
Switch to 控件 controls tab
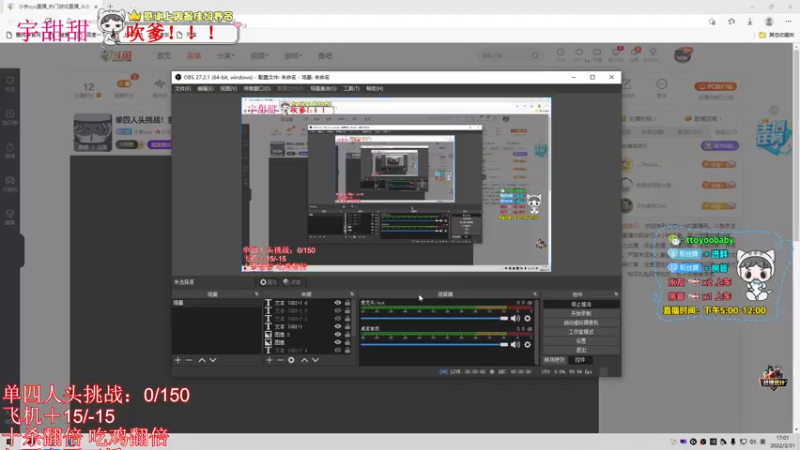(x=580, y=360)
